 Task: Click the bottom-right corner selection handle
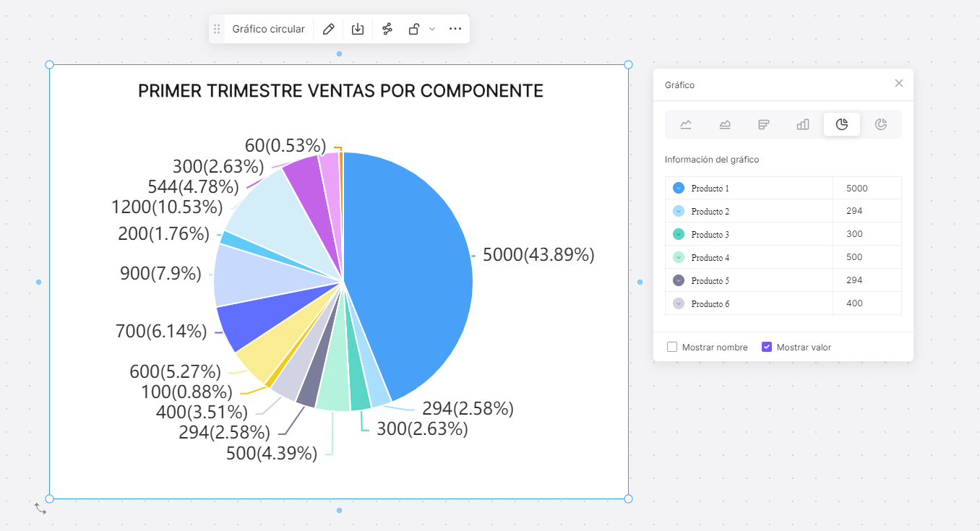coord(628,498)
